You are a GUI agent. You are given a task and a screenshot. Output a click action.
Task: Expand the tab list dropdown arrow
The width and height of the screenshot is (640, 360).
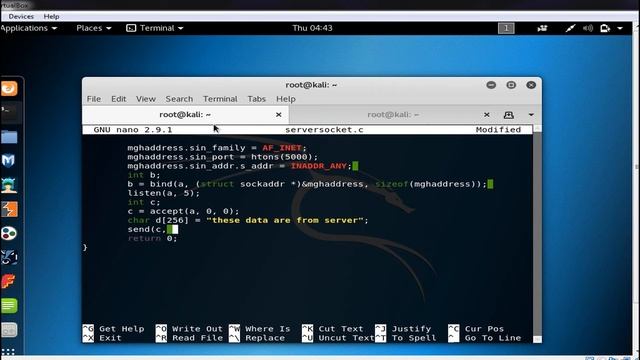coord(531,115)
